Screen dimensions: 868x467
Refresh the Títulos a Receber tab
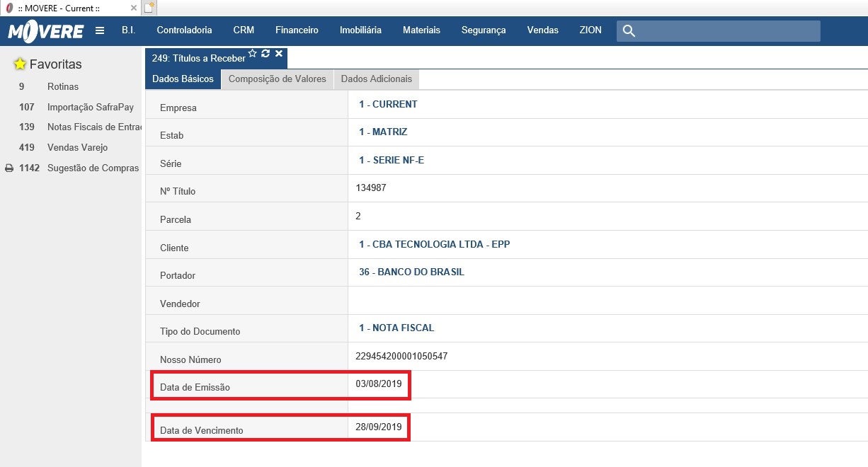pyautogui.click(x=265, y=54)
